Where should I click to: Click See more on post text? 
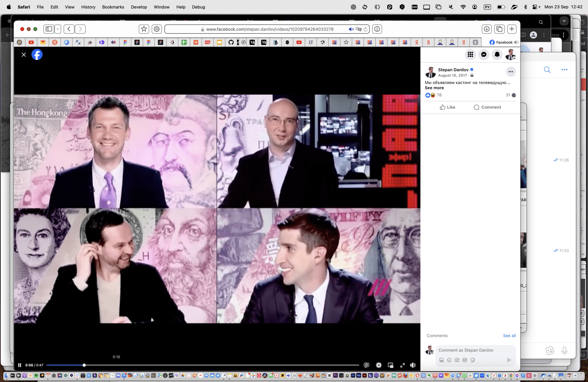click(434, 88)
